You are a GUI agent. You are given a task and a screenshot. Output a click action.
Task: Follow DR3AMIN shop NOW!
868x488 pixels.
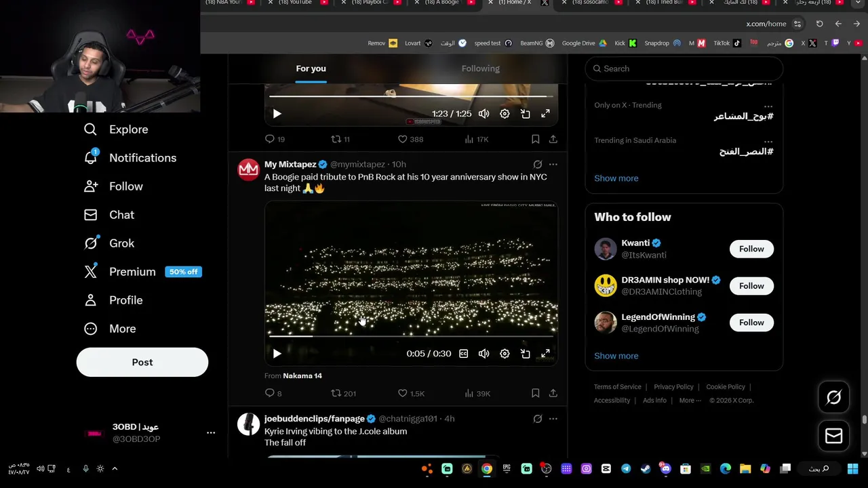click(x=751, y=286)
